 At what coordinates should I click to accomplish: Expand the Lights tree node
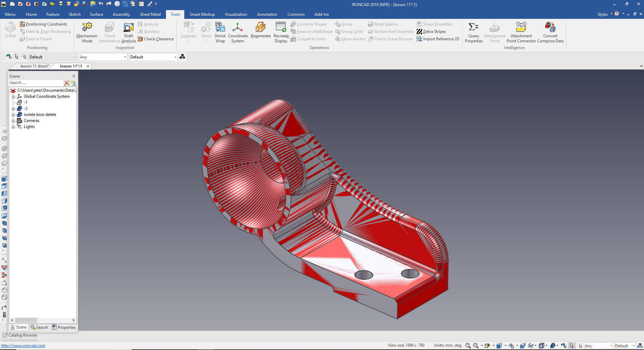[x=13, y=127]
